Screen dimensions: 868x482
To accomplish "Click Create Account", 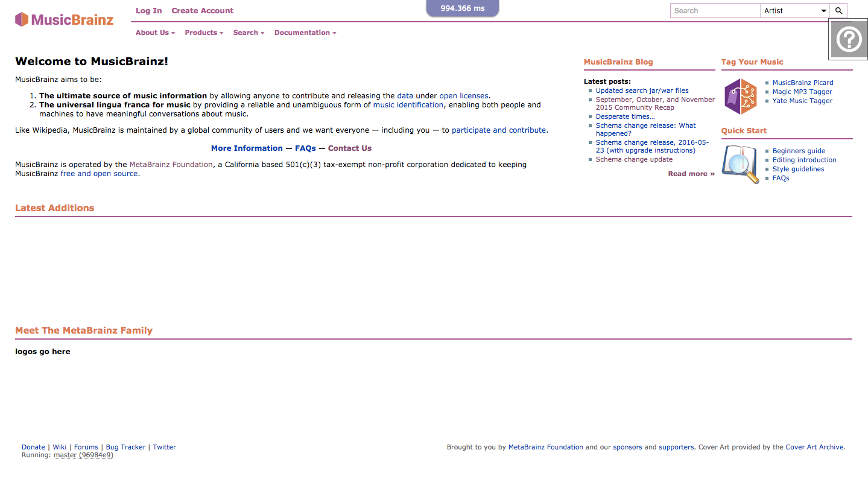I will pos(202,10).
